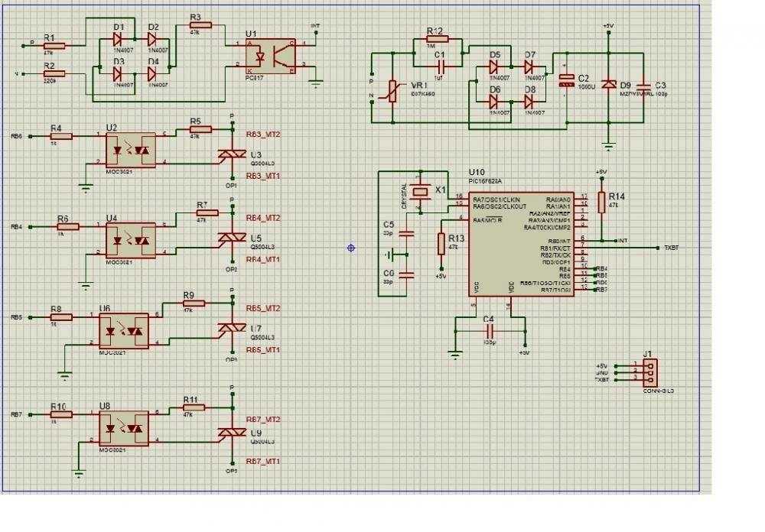
Task: Select the VR1 varistor symbol
Action: (x=392, y=92)
